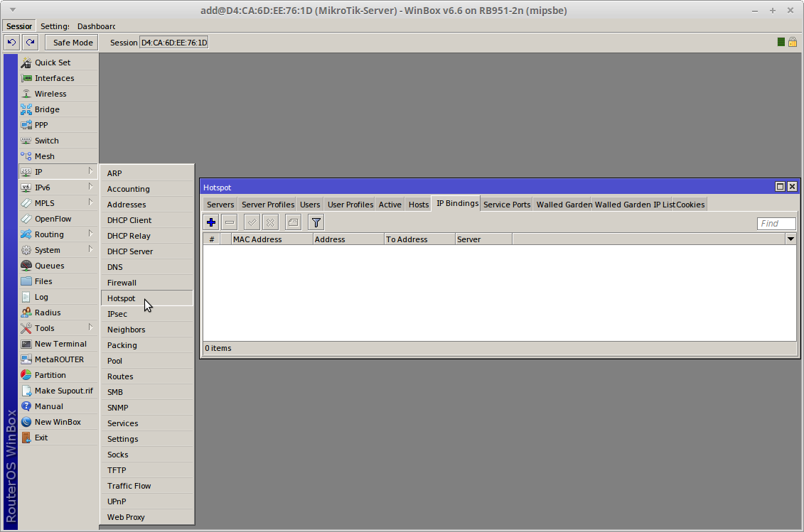
Task: Click the Mesh icon in sidebar
Action: 26,156
